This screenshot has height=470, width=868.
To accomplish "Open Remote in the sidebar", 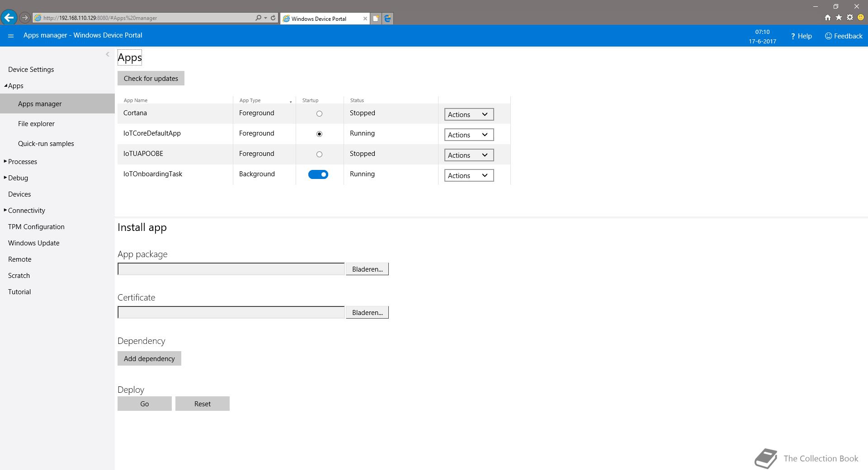I will point(20,259).
